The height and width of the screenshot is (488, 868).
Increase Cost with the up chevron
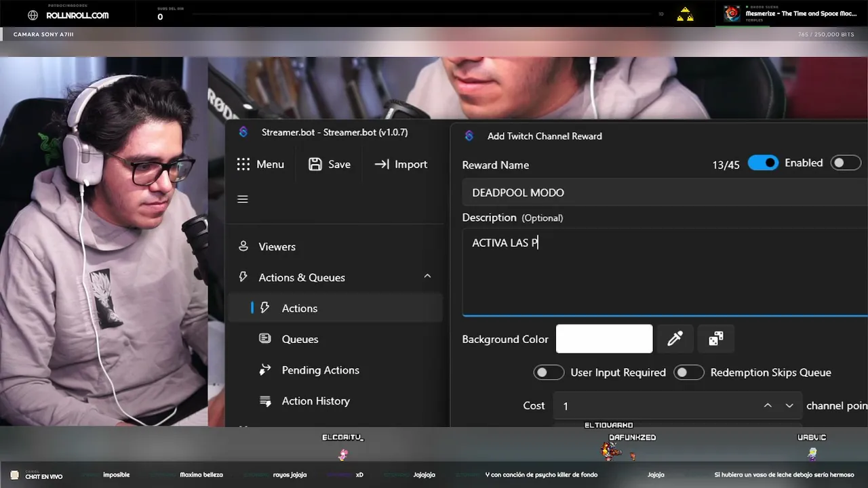click(x=768, y=405)
